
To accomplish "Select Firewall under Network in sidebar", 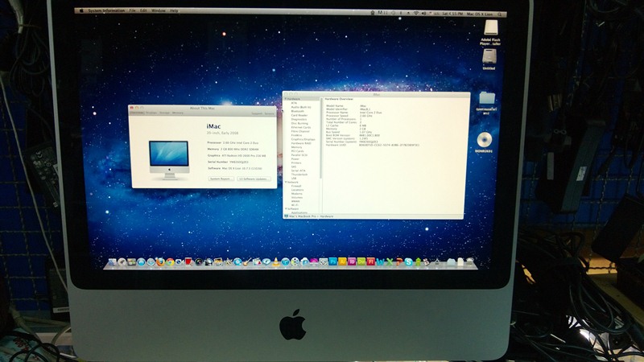I will tap(296, 186).
